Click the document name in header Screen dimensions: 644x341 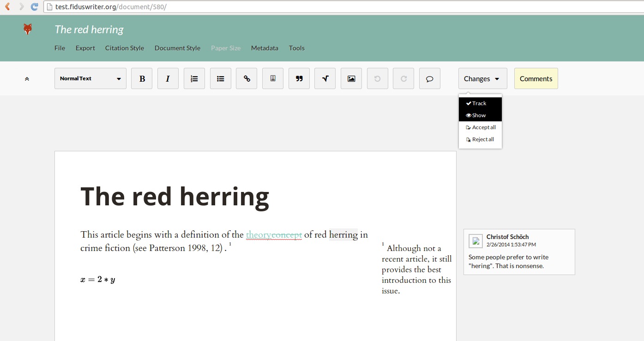click(89, 30)
